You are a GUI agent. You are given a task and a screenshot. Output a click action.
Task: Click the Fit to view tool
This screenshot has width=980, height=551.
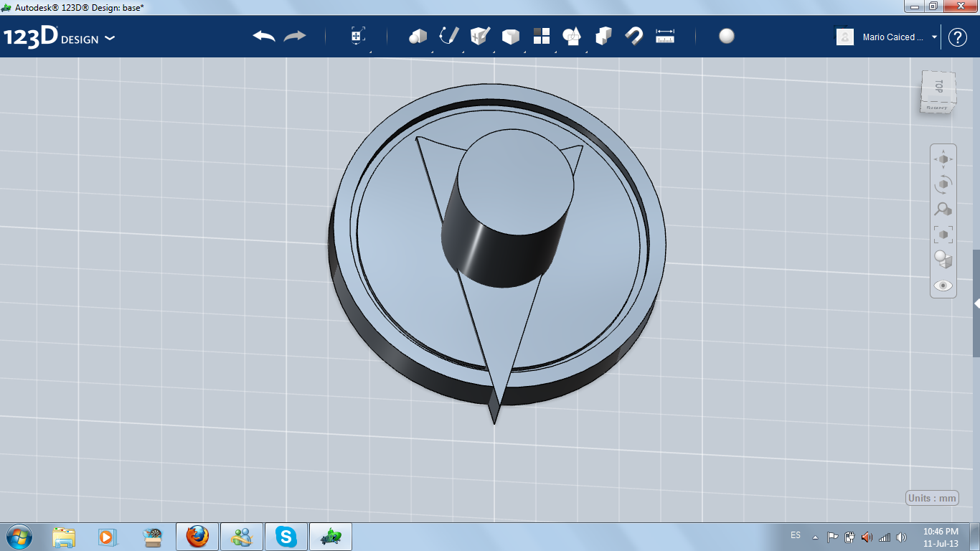click(943, 235)
